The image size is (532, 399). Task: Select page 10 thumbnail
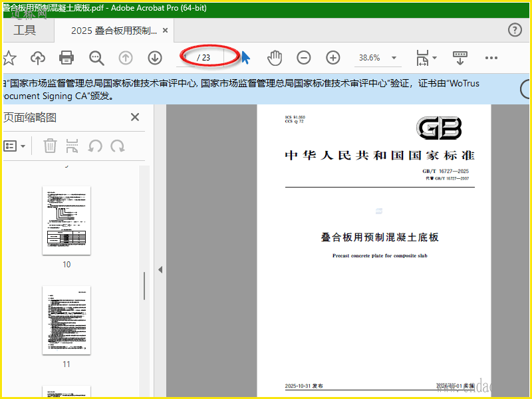(66, 221)
